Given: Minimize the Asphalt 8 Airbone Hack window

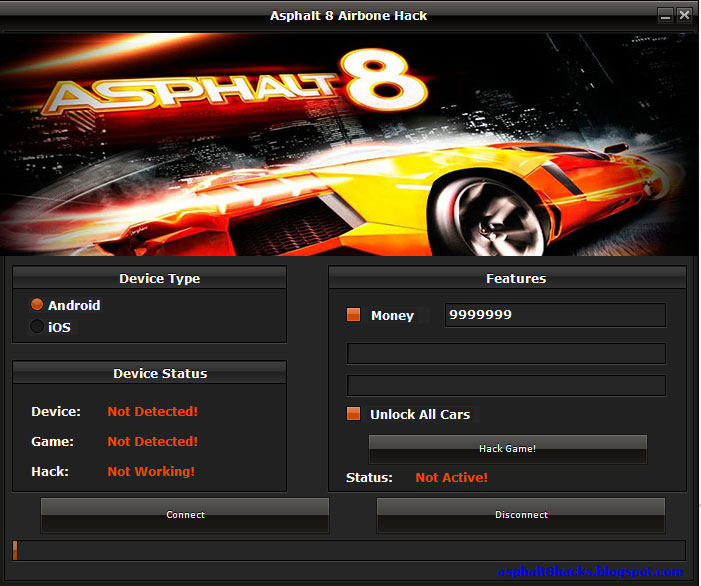Looking at the screenshot, I should coord(665,16).
